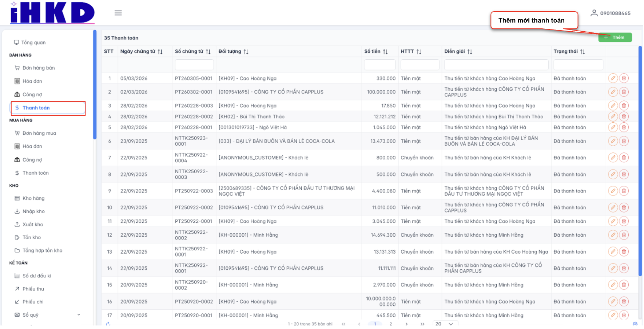Edit the COCA-COLA payment row

pos(613,141)
